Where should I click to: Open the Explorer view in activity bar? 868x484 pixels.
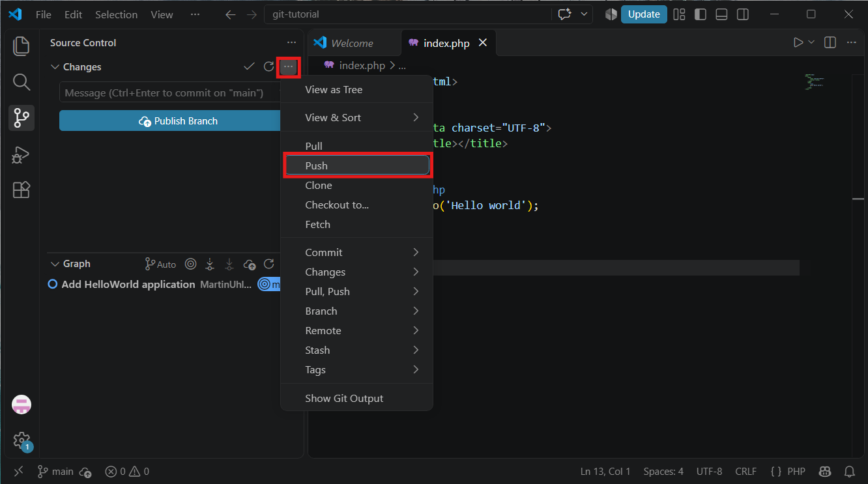[x=22, y=46]
